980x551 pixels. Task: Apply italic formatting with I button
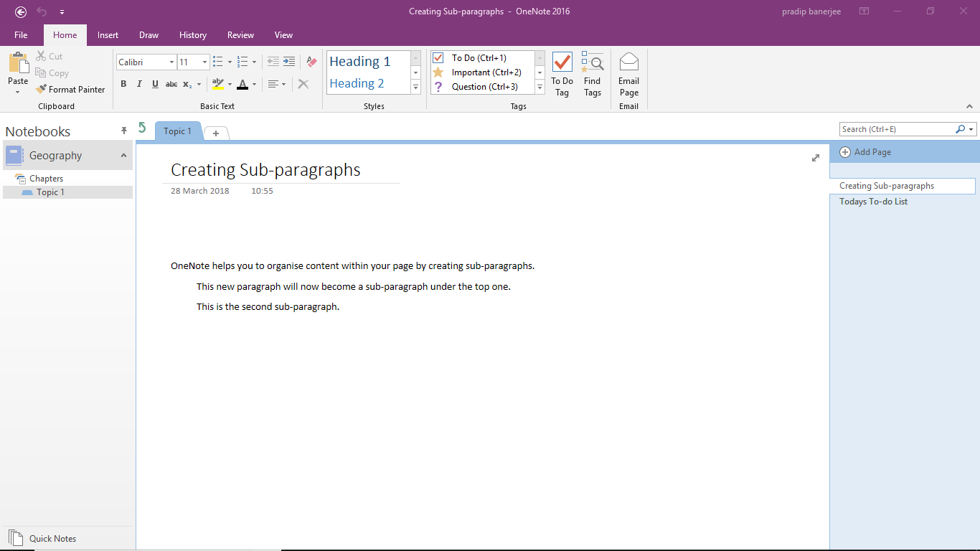point(139,84)
